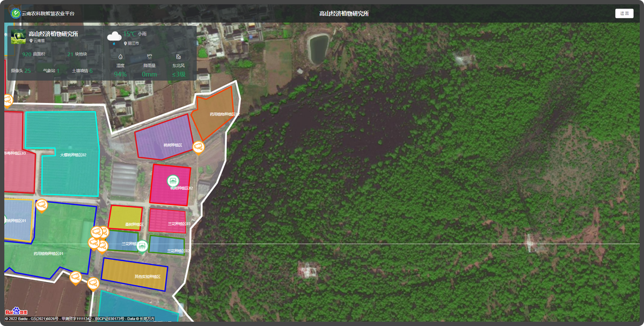Open camera marker at the map's top-left edge

(x=8, y=101)
